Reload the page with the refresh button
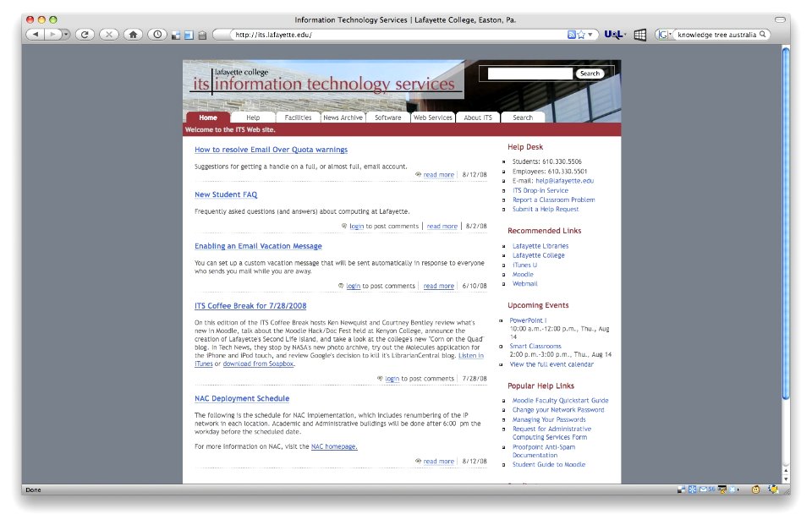Image resolution: width=812 pixels, height=525 pixels. click(x=85, y=35)
